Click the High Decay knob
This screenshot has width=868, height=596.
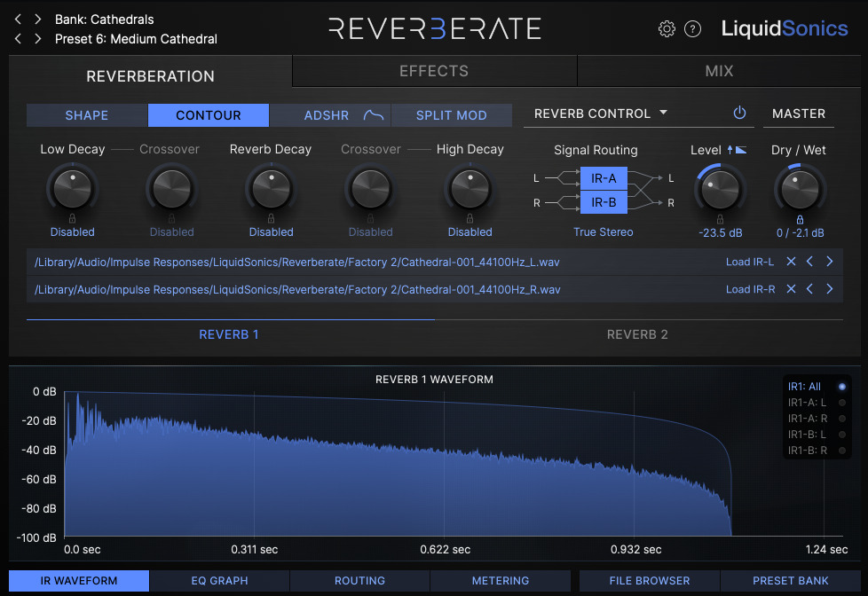pyautogui.click(x=470, y=188)
